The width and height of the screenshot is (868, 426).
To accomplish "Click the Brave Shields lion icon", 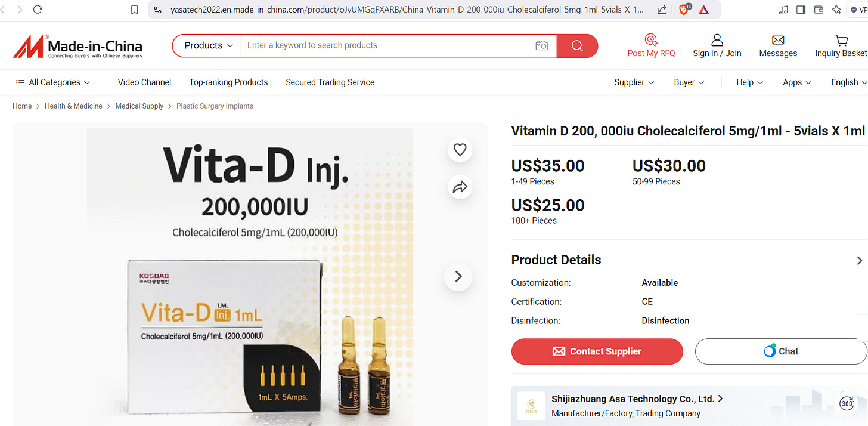I will click(x=683, y=10).
